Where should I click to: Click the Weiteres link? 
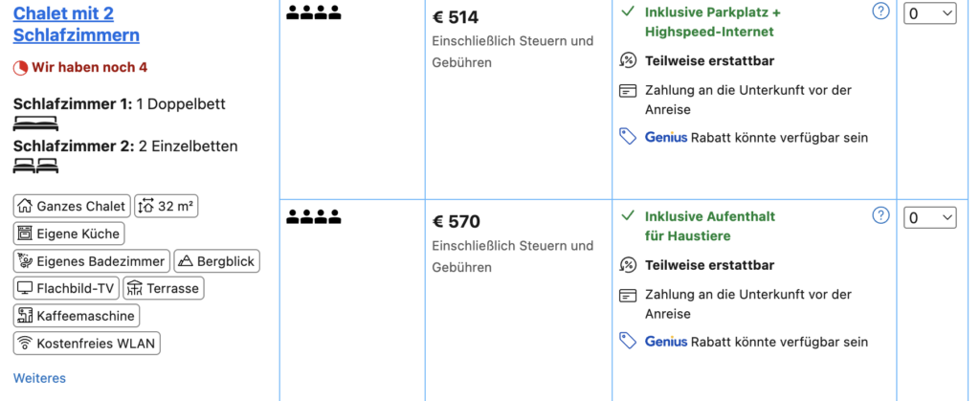[x=39, y=378]
